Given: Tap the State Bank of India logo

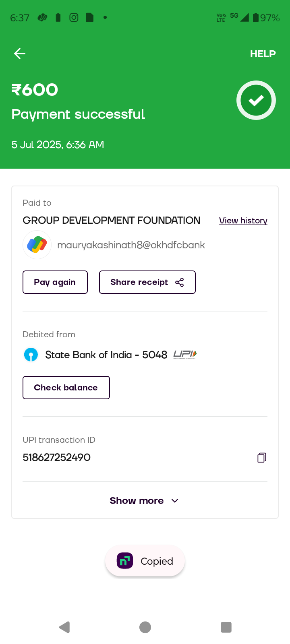Looking at the screenshot, I should point(31,355).
